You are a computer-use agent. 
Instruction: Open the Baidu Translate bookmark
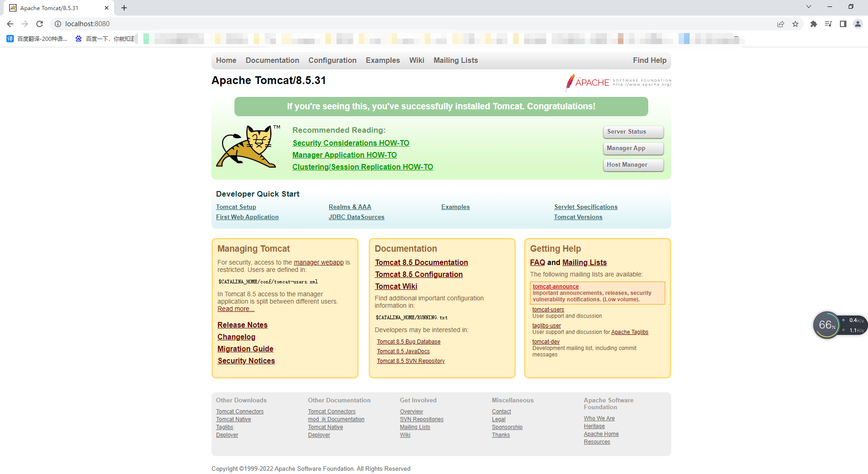(37, 39)
